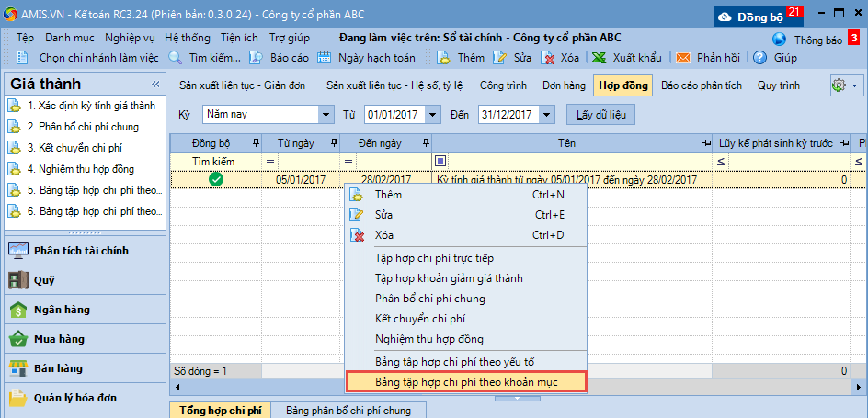Click Ngày hạch toán calendar icon
The height and width of the screenshot is (418, 868).
click(324, 58)
